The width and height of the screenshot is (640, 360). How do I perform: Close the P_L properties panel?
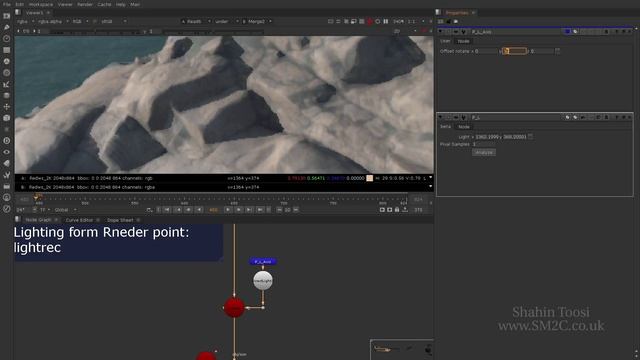629,117
